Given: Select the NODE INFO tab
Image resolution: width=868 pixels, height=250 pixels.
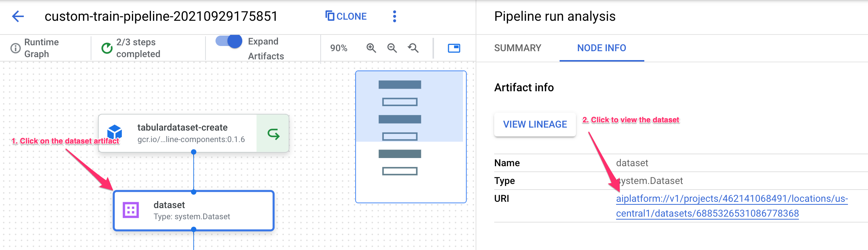Looking at the screenshot, I should click(x=601, y=48).
